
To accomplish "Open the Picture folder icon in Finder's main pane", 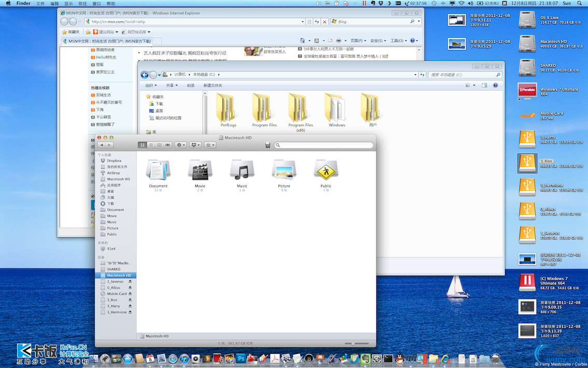I will click(284, 169).
